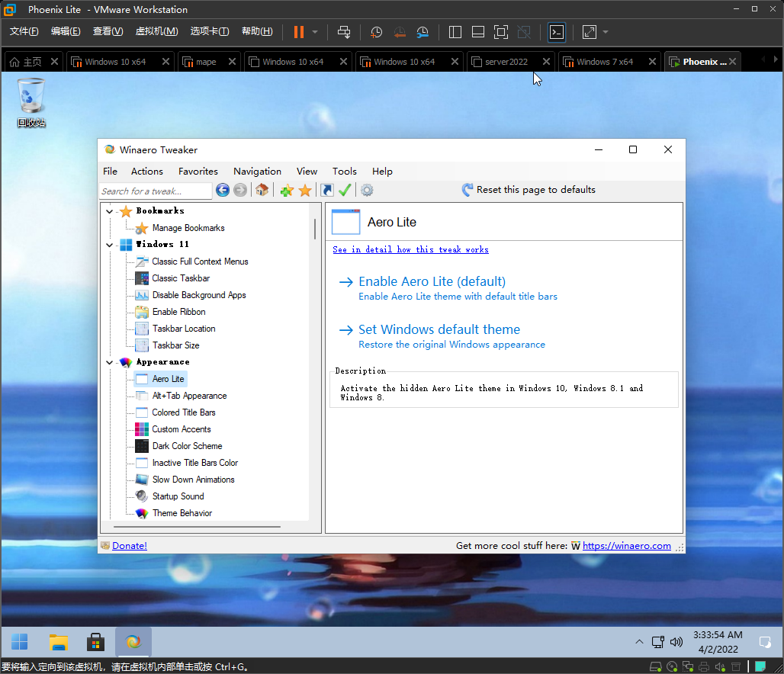Collapse the Bookmarks tree section
This screenshot has height=674, width=784.
[110, 211]
